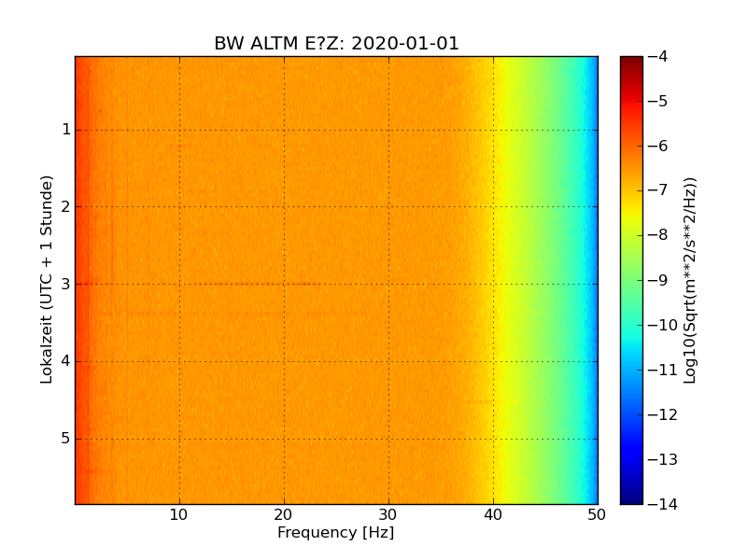The height and width of the screenshot is (560, 747).
Task: Click y-axis tick label '4'
Action: (66, 361)
